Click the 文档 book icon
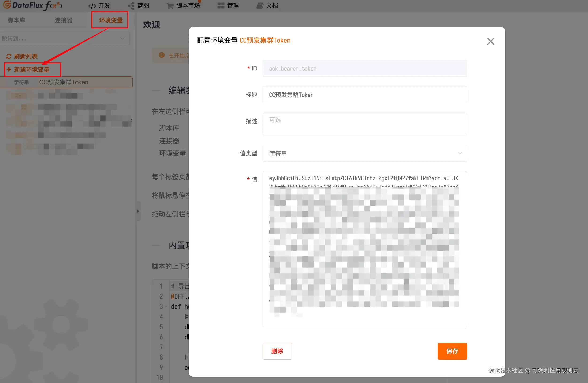 click(x=260, y=6)
